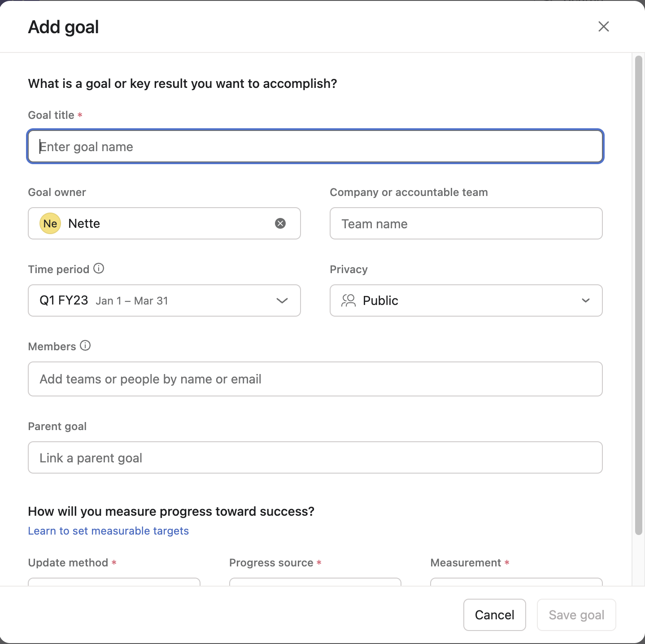Click the info icon beside Members

coord(85,346)
